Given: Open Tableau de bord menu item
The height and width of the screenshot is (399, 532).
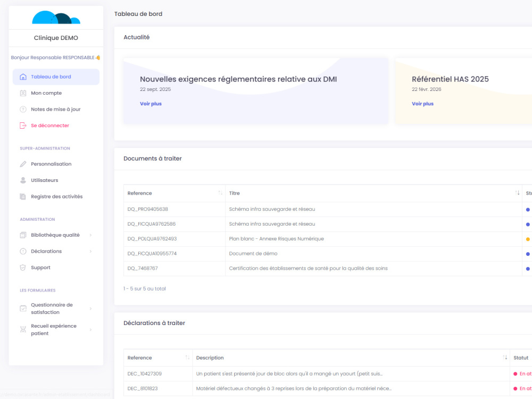Looking at the screenshot, I should (x=56, y=77).
